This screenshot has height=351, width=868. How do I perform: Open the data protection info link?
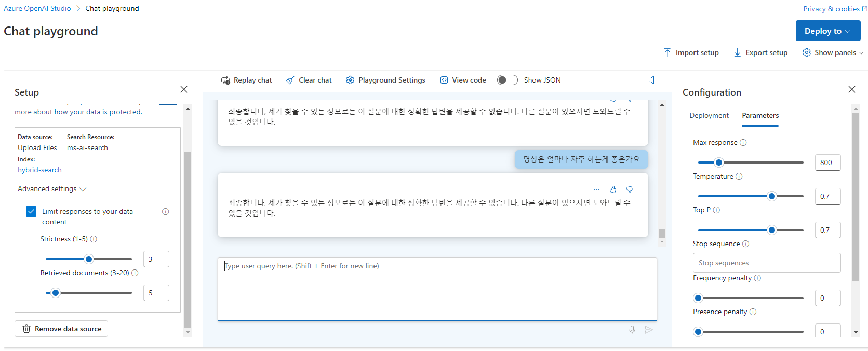[78, 112]
